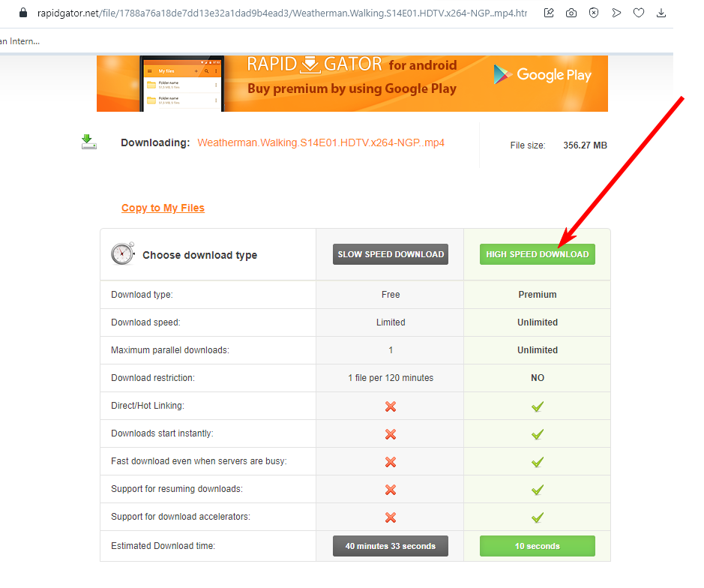The width and height of the screenshot is (704, 588).
Task: Click the green check for Fast download when busy
Action: [538, 462]
